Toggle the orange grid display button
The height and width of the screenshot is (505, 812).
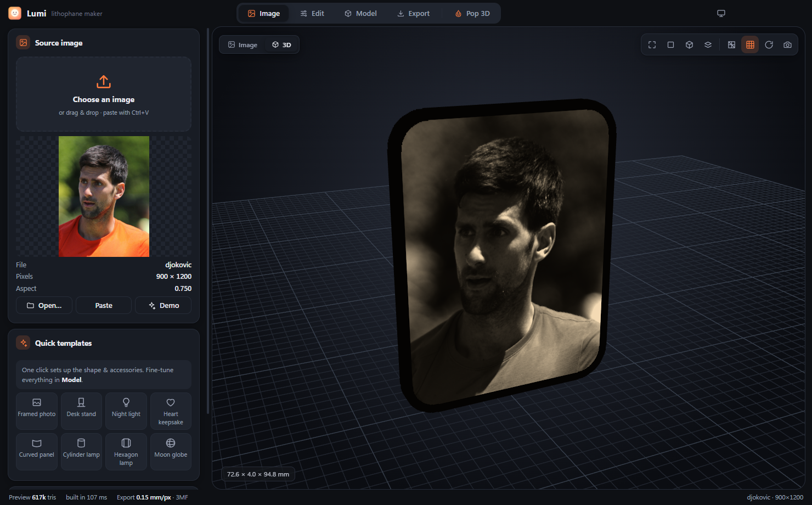pos(750,45)
